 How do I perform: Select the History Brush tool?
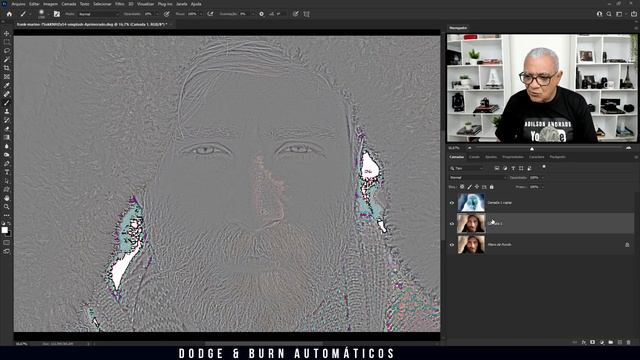pyautogui.click(x=7, y=120)
